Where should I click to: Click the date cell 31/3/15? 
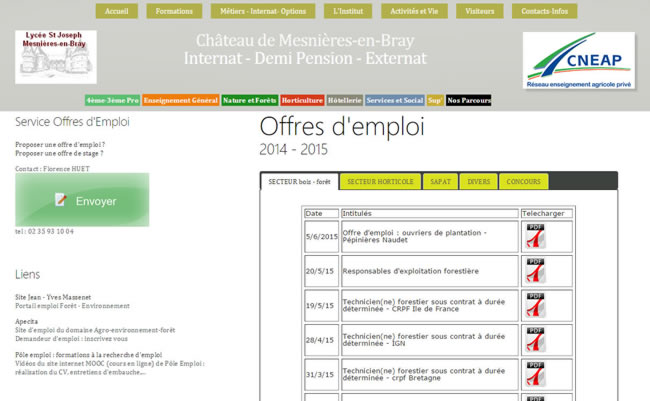[322, 374]
